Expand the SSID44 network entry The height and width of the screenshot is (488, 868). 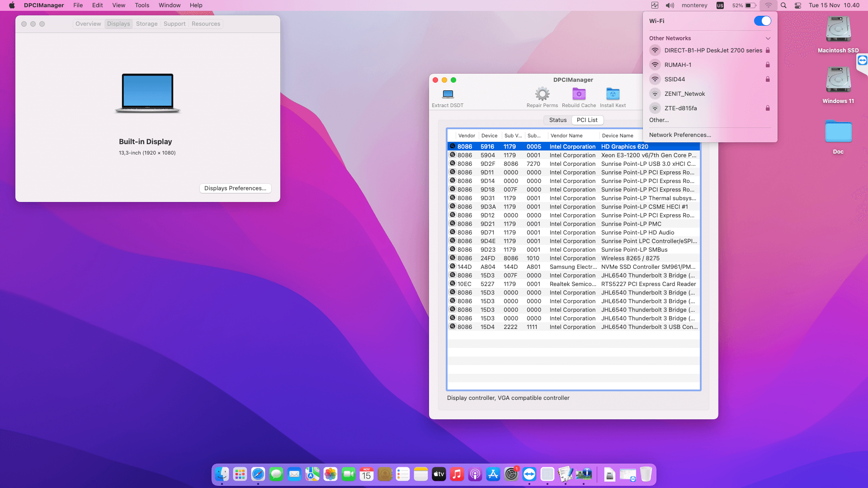pos(676,79)
